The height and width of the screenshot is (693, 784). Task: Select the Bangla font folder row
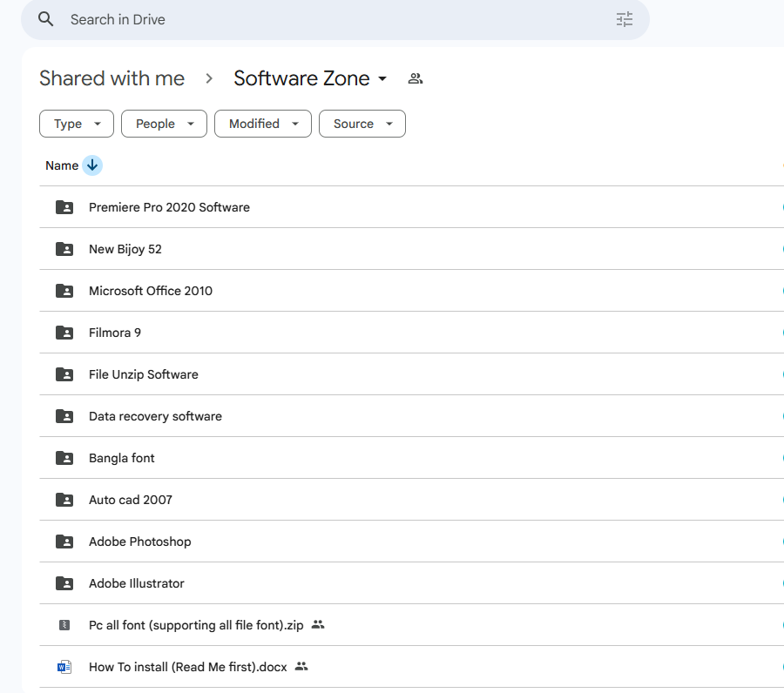click(x=122, y=458)
